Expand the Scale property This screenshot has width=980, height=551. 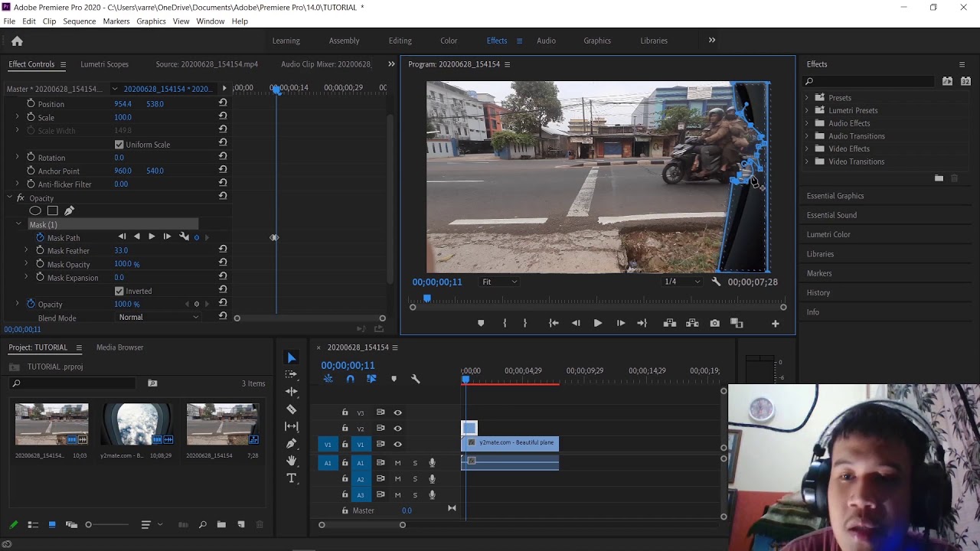(x=18, y=117)
